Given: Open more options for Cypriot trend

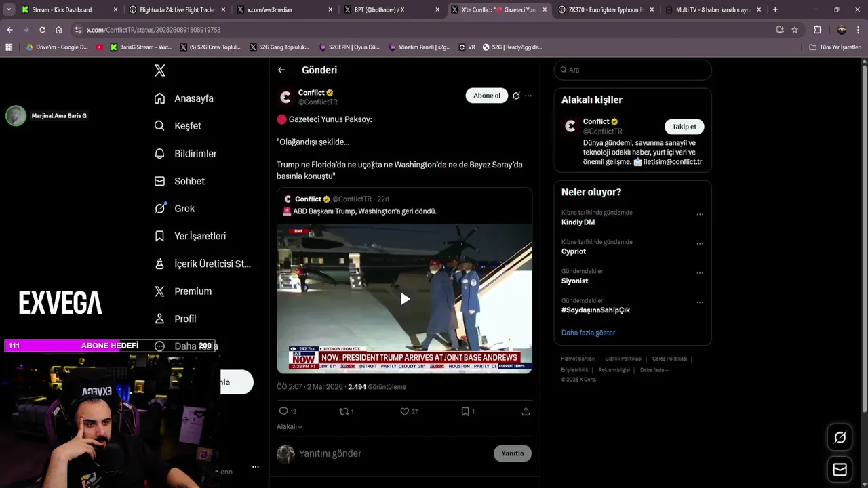Looking at the screenshot, I should pos(700,243).
